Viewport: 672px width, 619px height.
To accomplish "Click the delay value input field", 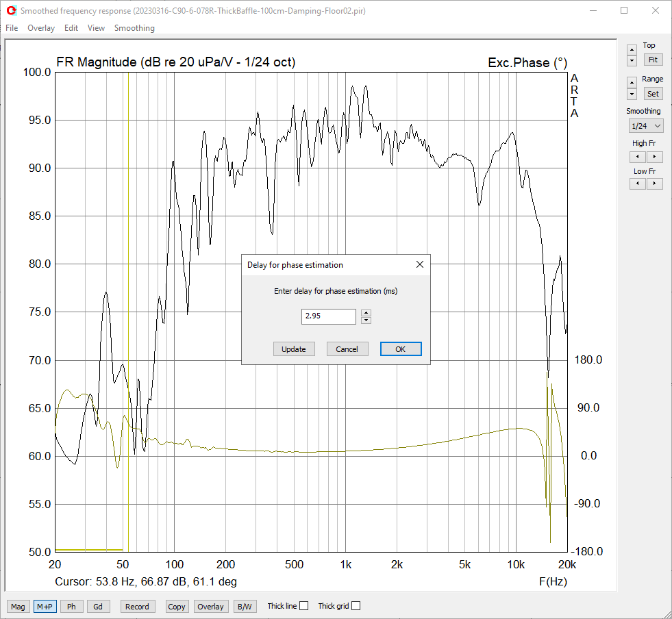I will pos(328,316).
